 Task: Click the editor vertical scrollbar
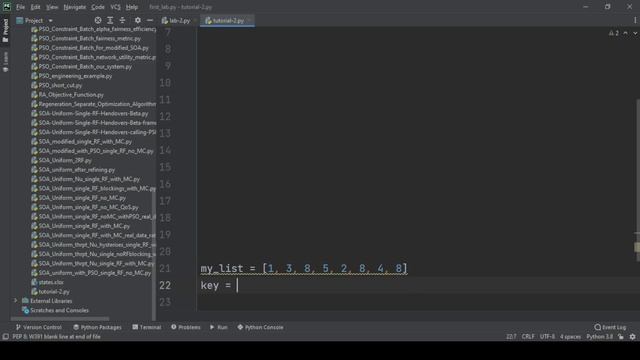(638, 180)
